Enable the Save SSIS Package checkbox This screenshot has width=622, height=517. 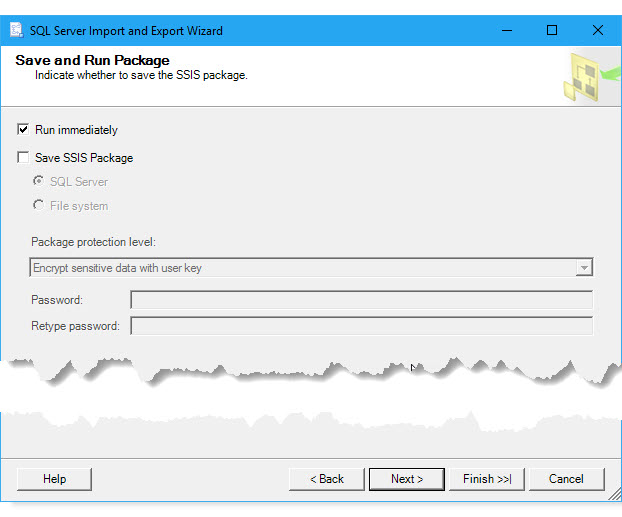pos(23,158)
